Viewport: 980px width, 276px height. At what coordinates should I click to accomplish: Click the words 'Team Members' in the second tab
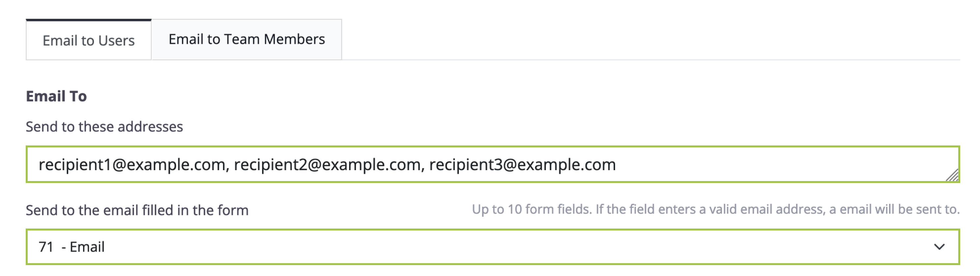click(274, 40)
